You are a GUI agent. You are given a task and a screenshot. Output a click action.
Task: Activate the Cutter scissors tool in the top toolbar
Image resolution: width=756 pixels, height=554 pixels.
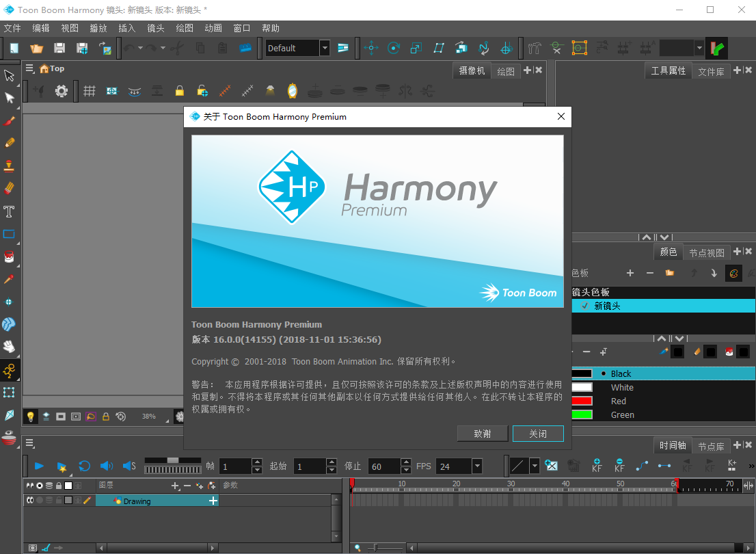point(177,48)
